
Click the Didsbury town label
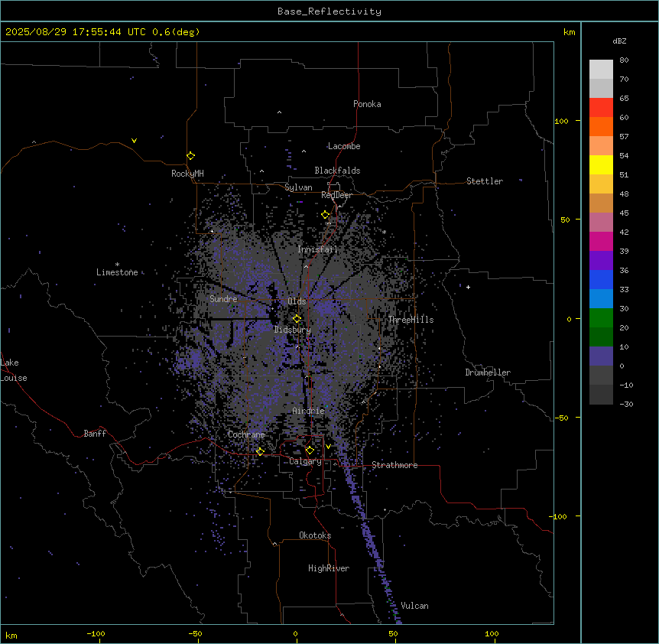pos(293,330)
